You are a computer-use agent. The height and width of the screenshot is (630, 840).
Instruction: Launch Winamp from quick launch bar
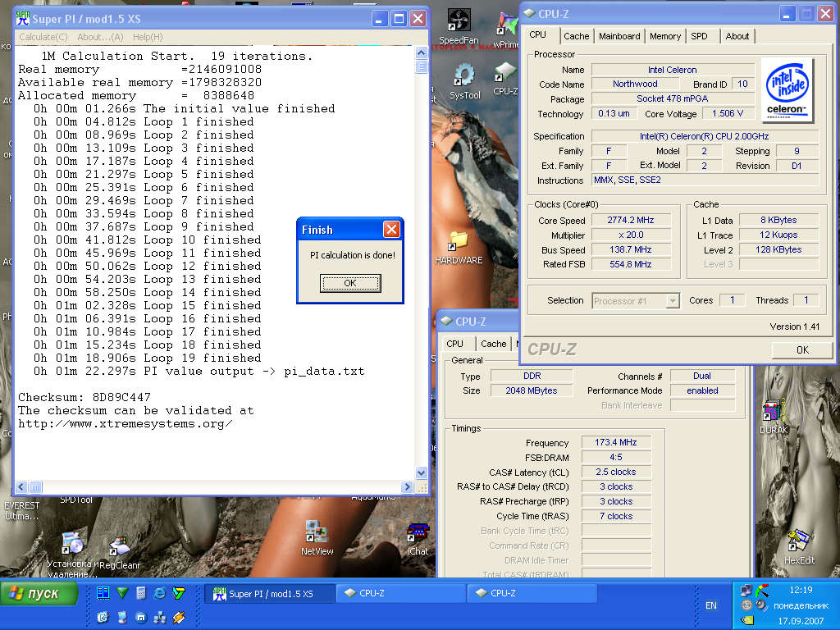[x=178, y=619]
